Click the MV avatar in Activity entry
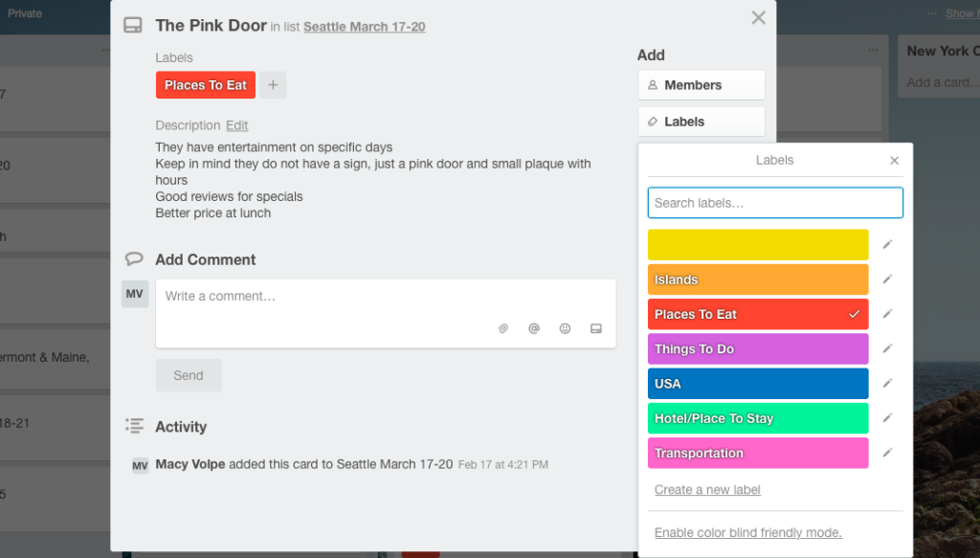 click(x=140, y=465)
